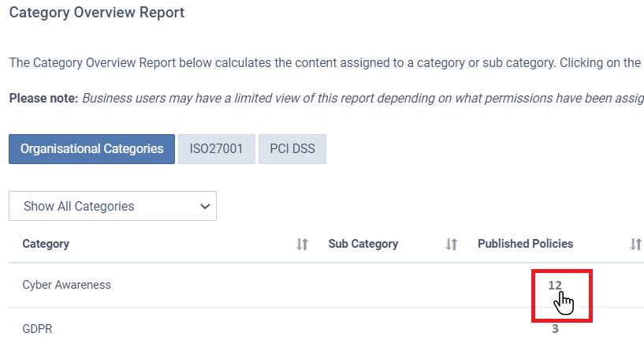Select the Organisational Categories tab
Viewport: 644px width, 344px height.
pyautogui.click(x=91, y=149)
